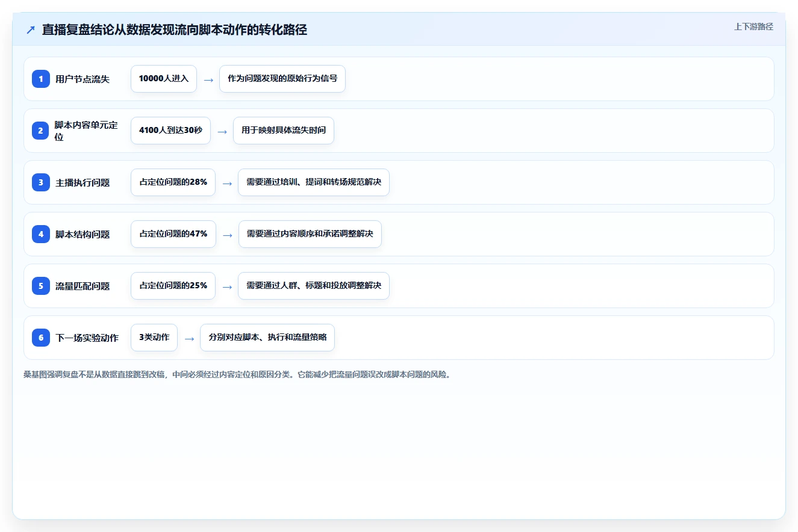This screenshot has width=798, height=532.
Task: Click the arrow after 占定位问题的28%
Action: [227, 183]
